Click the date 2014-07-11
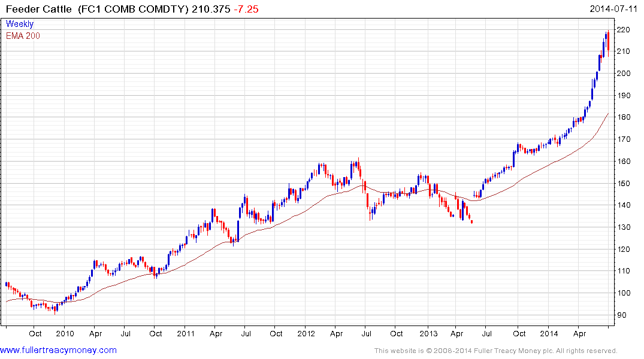 613,8
